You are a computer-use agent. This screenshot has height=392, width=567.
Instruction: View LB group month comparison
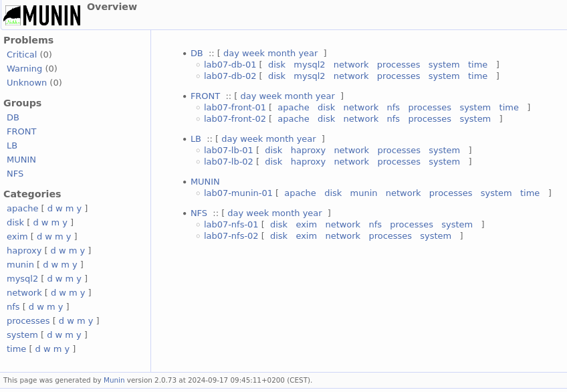point(280,139)
